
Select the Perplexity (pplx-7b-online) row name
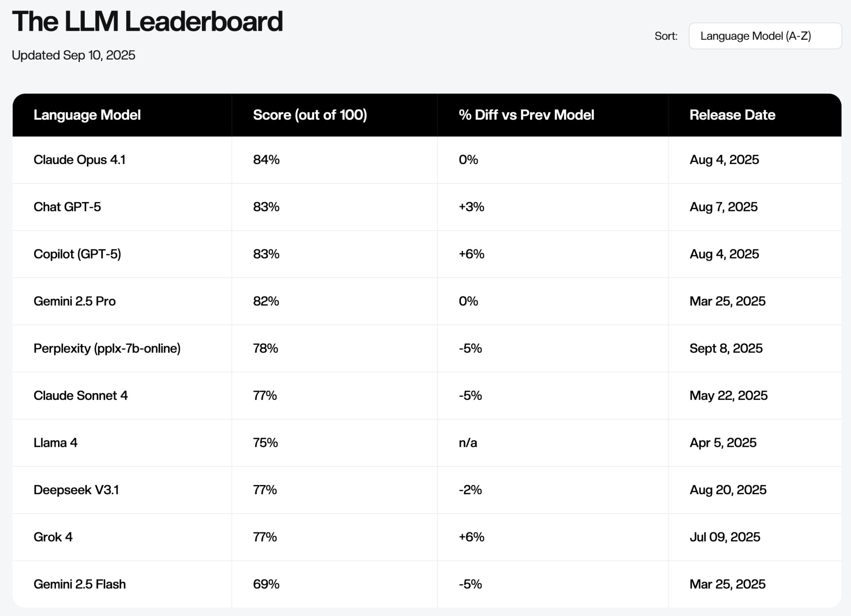pyautogui.click(x=107, y=348)
